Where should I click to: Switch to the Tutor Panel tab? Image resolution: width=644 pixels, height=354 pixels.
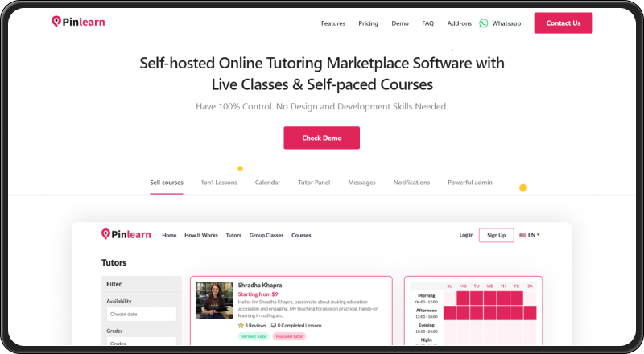coord(314,183)
